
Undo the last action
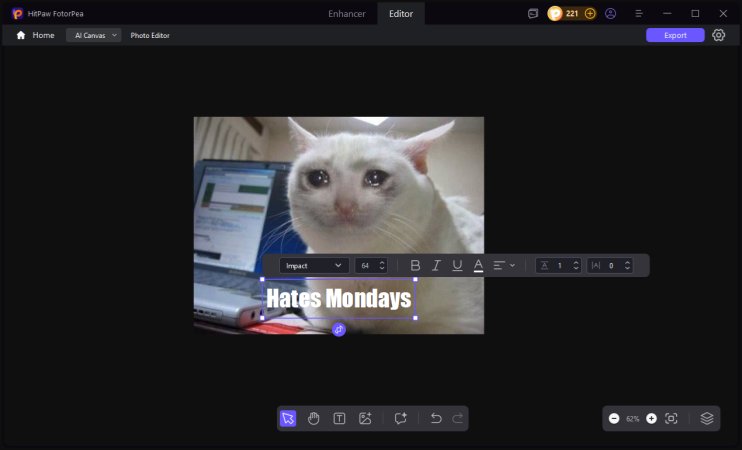tap(436, 418)
